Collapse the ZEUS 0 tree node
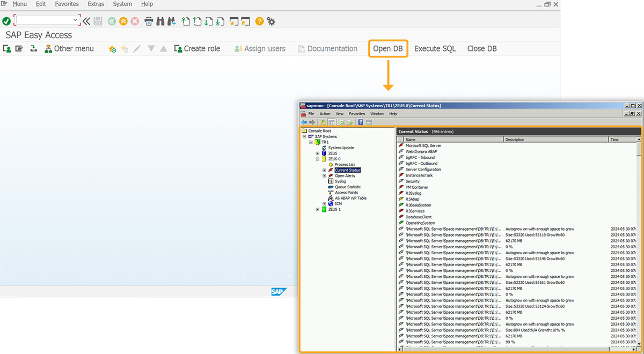644x354 pixels. [x=318, y=159]
